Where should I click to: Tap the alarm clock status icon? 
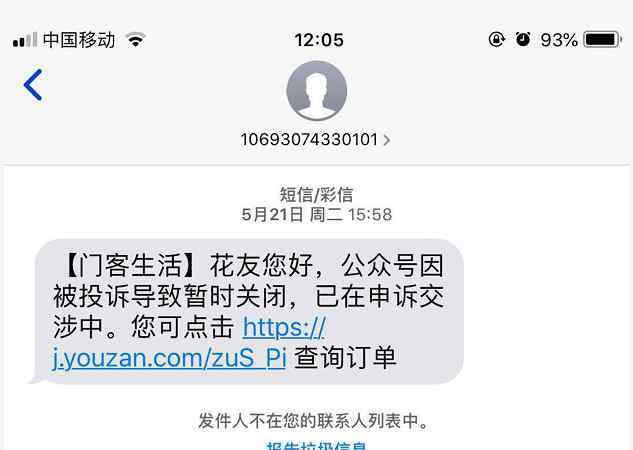[x=523, y=39]
